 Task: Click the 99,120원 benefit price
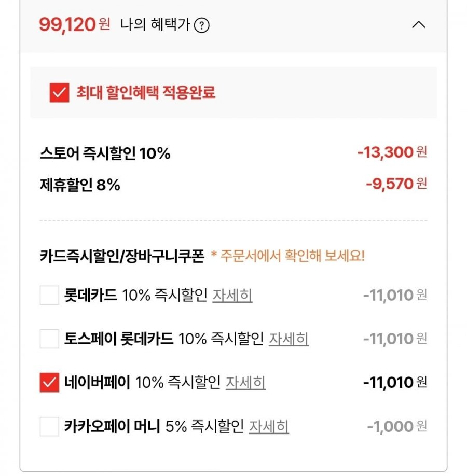click(74, 25)
